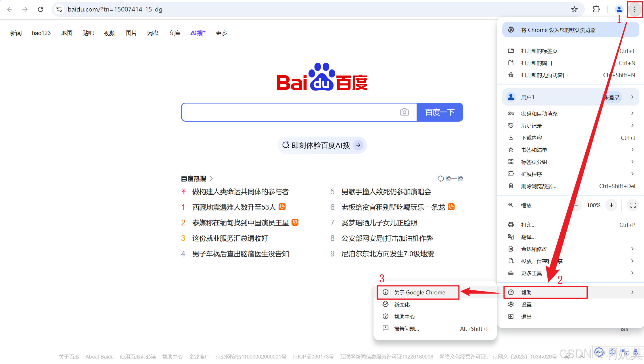This screenshot has width=644, height=364.
Task: Click the 换一换 refresh icon
Action: 440,179
